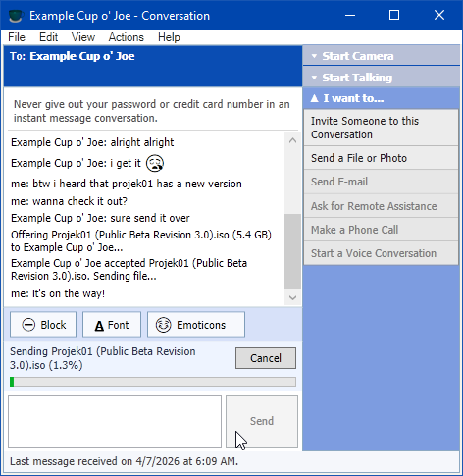Click the crying emoticon in the chat

[x=155, y=163]
